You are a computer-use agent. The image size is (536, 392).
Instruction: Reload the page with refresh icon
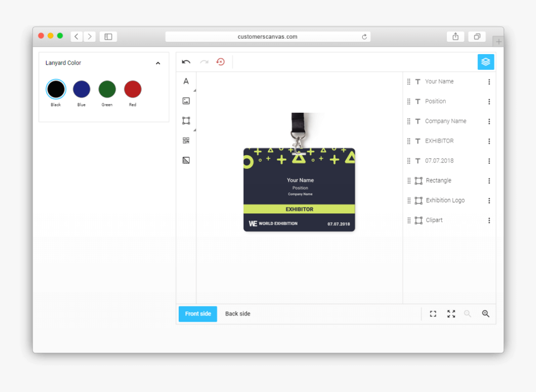[x=365, y=37]
